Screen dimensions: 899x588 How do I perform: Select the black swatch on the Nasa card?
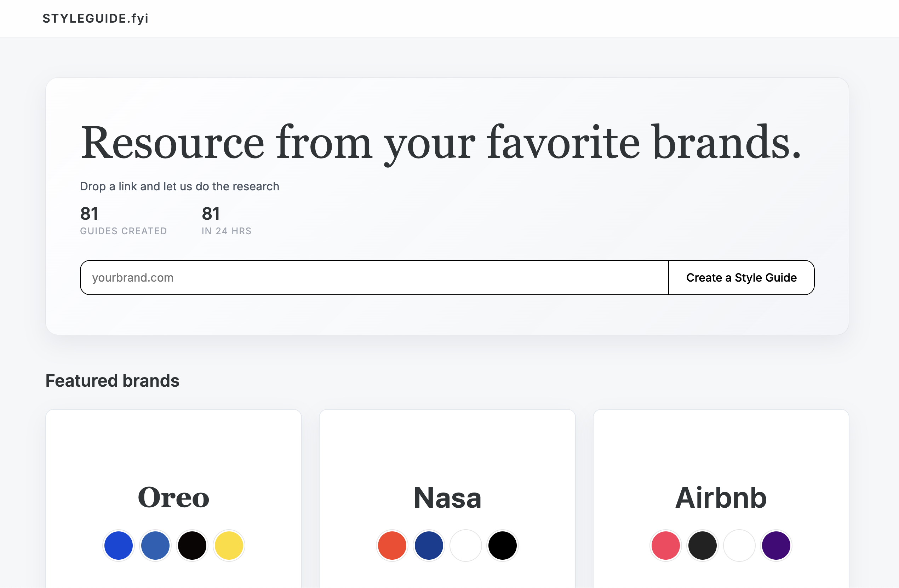(503, 545)
